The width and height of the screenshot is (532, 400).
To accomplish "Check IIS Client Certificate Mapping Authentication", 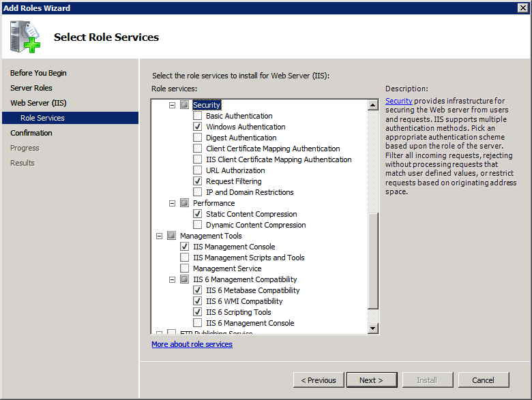I will click(x=198, y=159).
